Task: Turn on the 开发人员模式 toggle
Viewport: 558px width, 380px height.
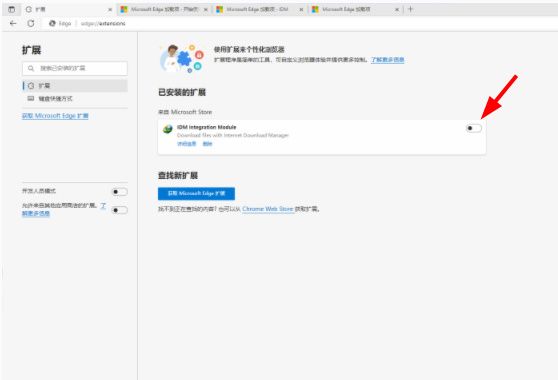Action: (119, 192)
